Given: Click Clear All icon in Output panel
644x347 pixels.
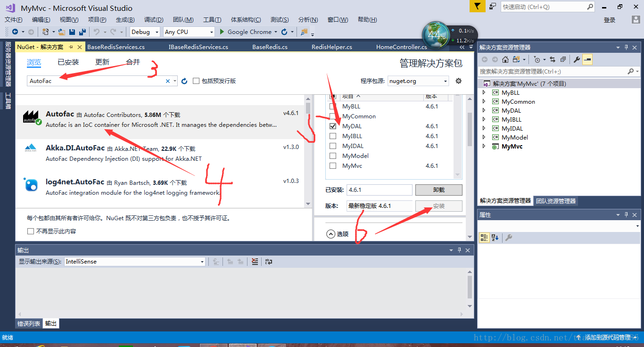Looking at the screenshot, I should click(x=255, y=262).
